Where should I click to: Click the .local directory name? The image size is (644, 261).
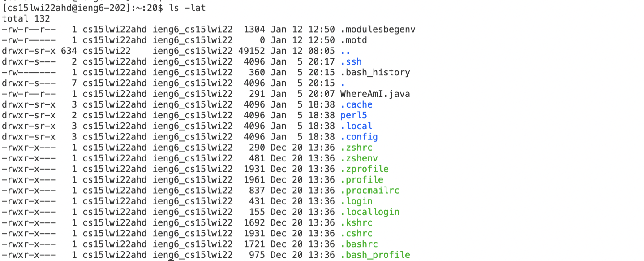pos(356,126)
